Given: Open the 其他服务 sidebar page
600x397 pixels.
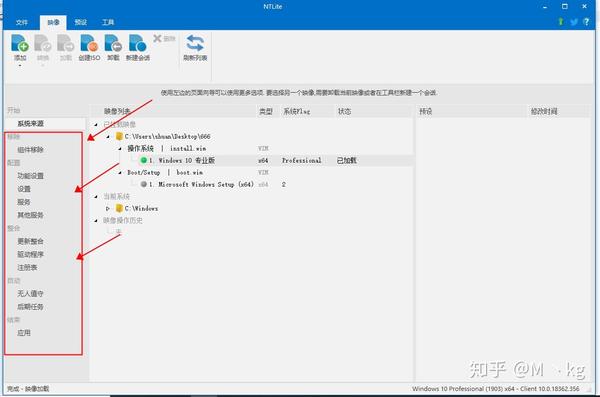Looking at the screenshot, I should (31, 215).
